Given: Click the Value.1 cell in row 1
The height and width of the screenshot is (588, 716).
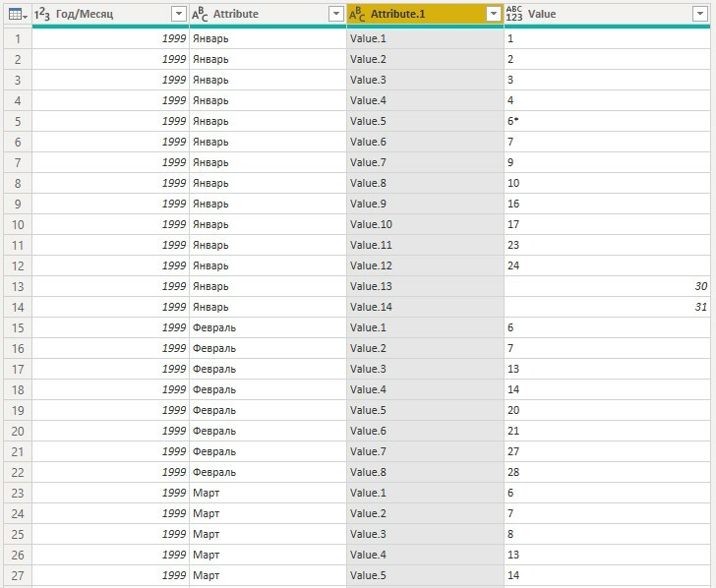Looking at the screenshot, I should click(425, 38).
